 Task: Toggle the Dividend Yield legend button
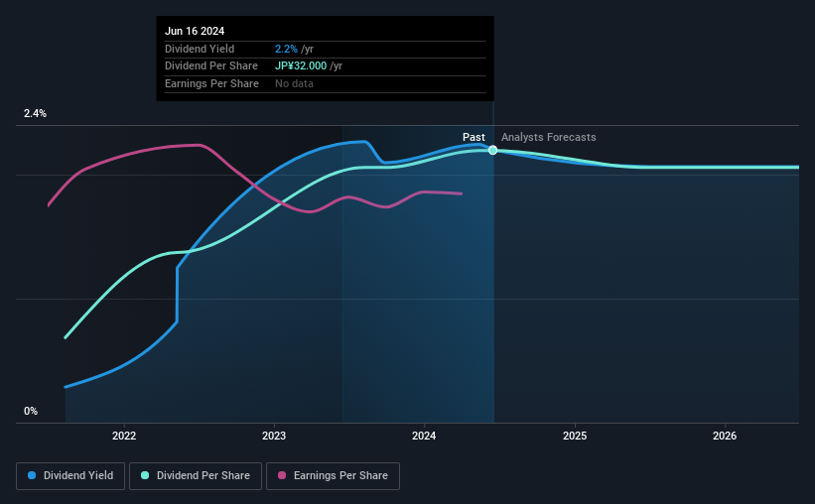pyautogui.click(x=70, y=476)
